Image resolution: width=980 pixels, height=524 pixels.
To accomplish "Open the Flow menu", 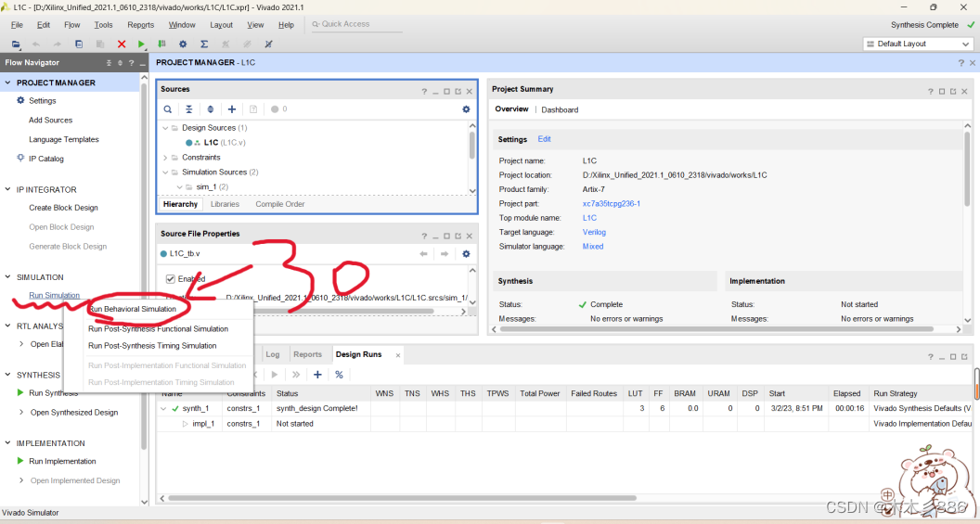I will [x=71, y=25].
